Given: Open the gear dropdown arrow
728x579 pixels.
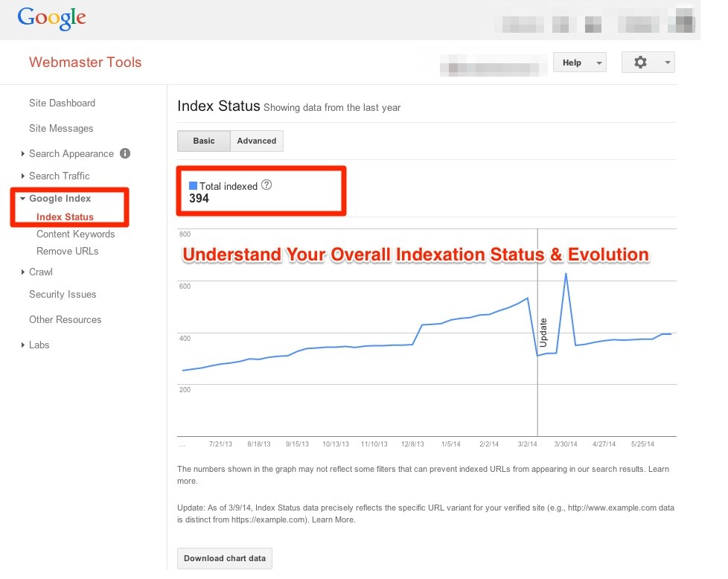Looking at the screenshot, I should pos(666,63).
